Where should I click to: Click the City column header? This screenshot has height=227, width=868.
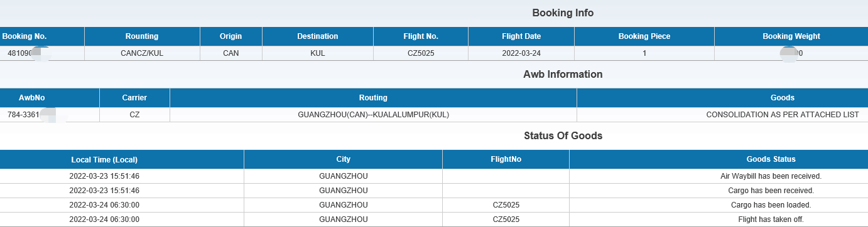tap(343, 159)
